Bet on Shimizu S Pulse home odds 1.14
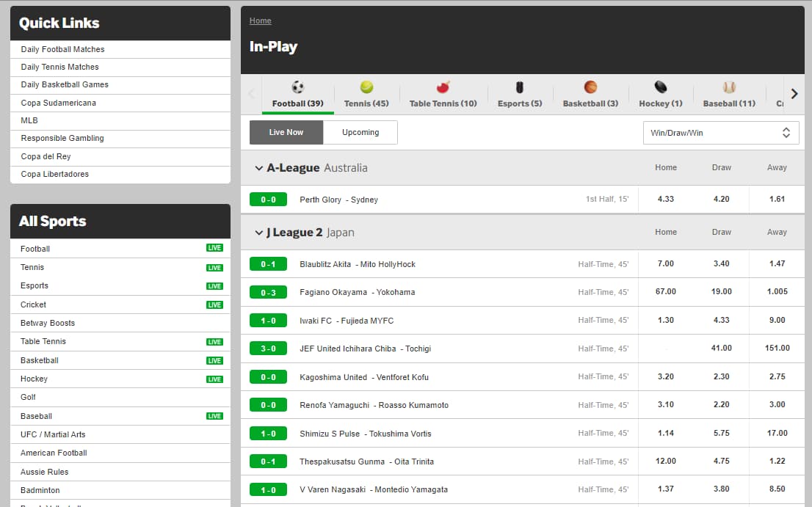 pyautogui.click(x=666, y=433)
